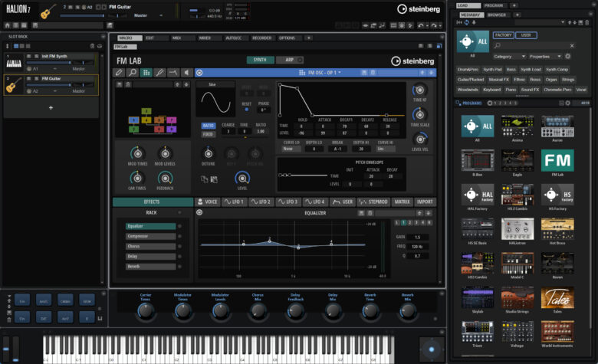Select the pencil edit page icon in FM Lab
The width and height of the screenshot is (598, 364).
pos(119,73)
